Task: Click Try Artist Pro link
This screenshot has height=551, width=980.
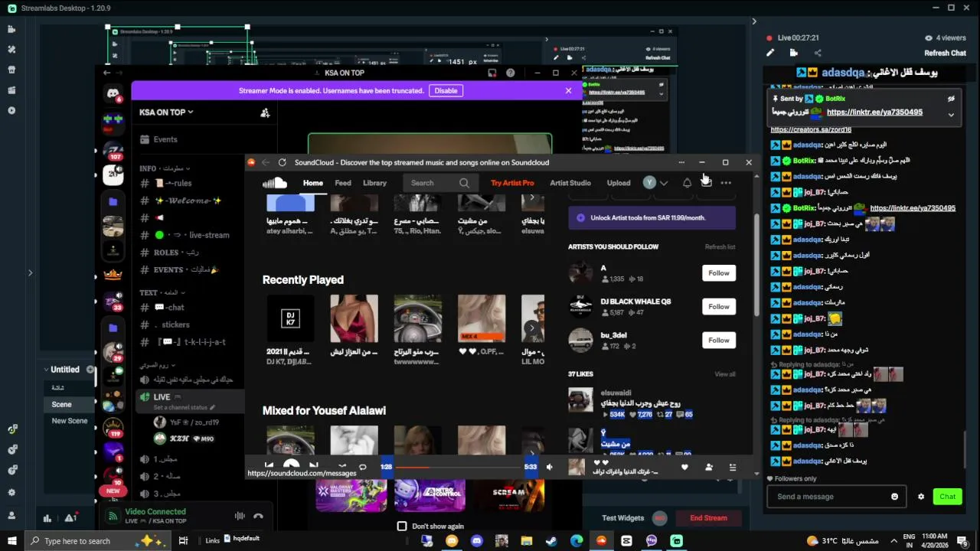Action: 512,183
